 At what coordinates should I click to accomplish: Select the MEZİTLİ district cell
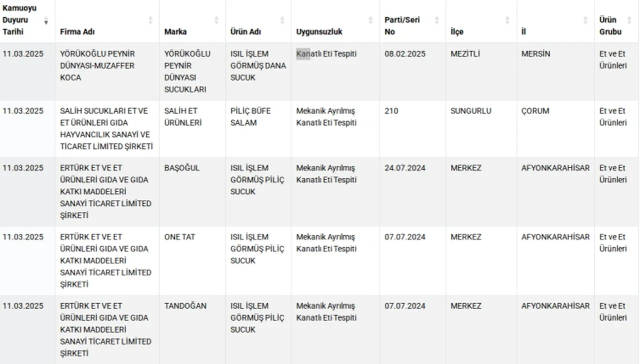pos(465,53)
